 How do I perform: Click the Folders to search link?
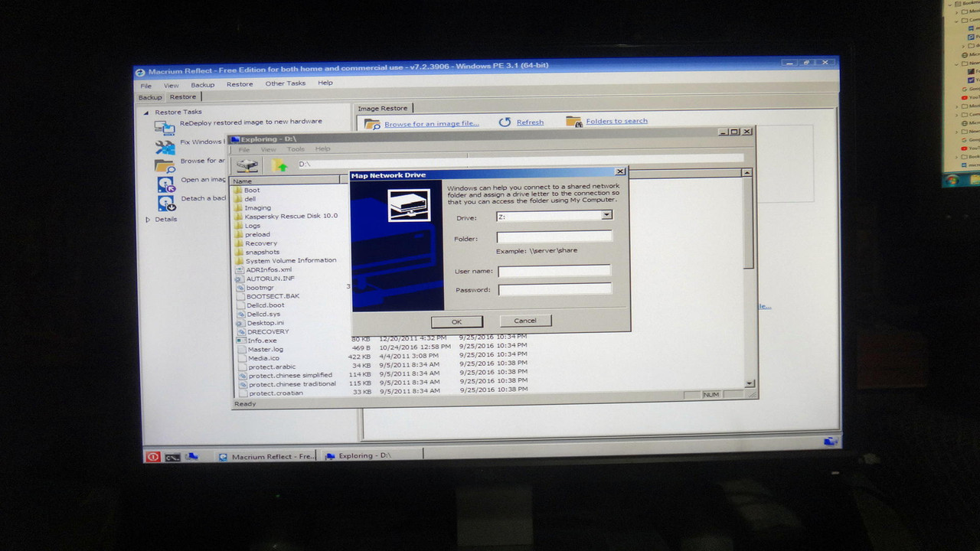point(616,121)
